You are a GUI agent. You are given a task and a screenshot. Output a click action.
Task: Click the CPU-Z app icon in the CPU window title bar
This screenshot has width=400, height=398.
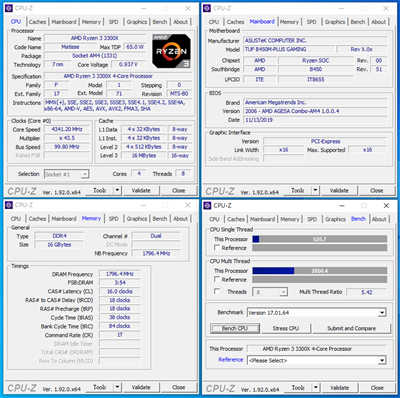click(9, 8)
